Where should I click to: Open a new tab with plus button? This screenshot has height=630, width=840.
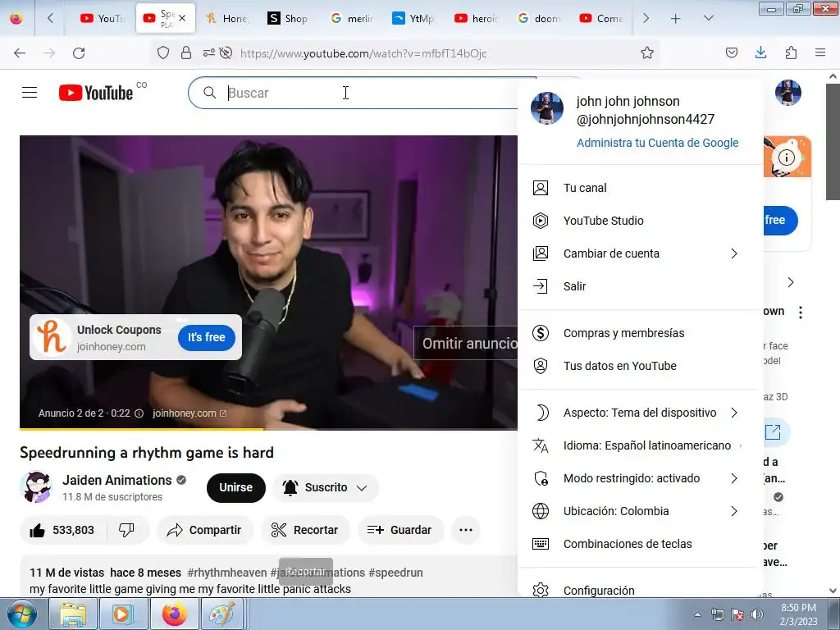pyautogui.click(x=676, y=18)
